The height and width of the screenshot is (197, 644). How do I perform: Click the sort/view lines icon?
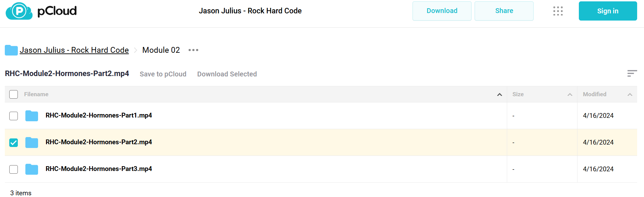tap(632, 73)
